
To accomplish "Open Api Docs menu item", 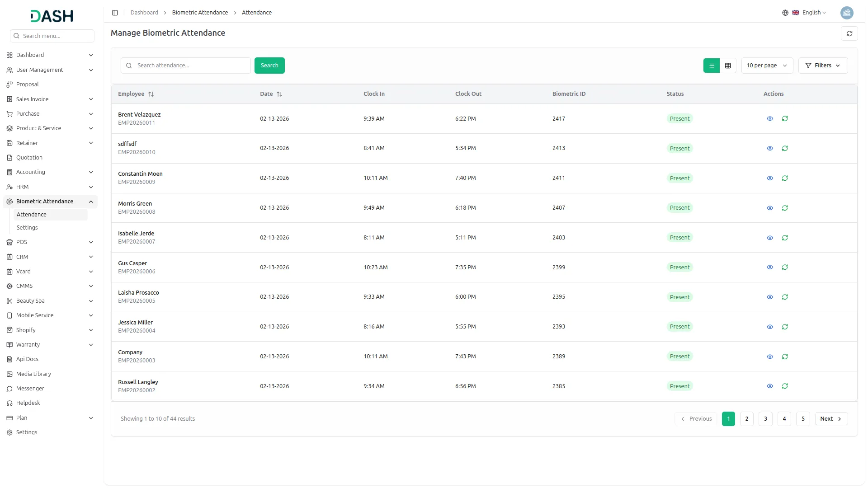I will tap(50, 359).
